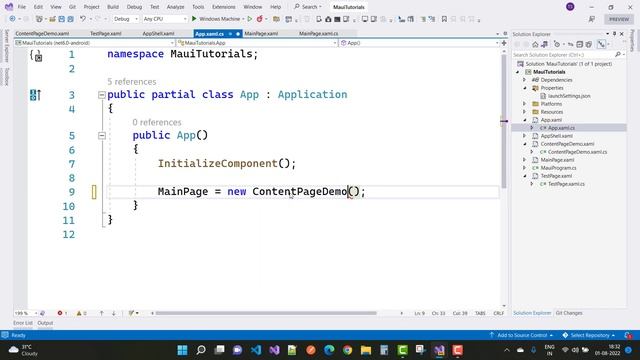Click Collapse All icon in Solution Explorer

coord(580,44)
